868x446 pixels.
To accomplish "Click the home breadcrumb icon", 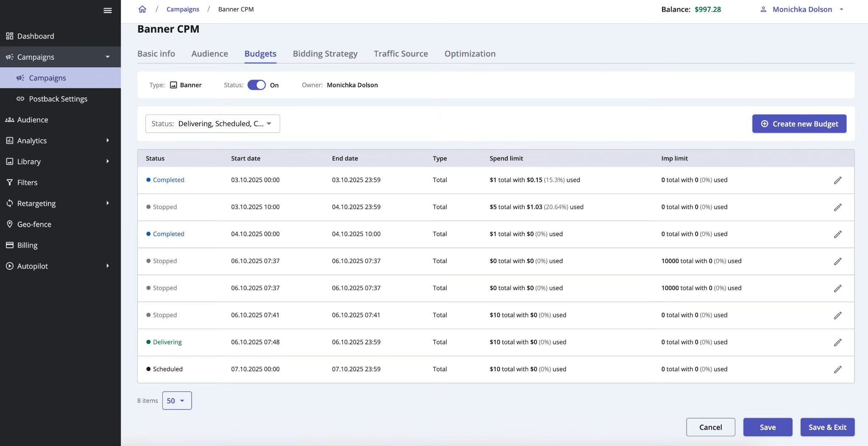I will (142, 9).
